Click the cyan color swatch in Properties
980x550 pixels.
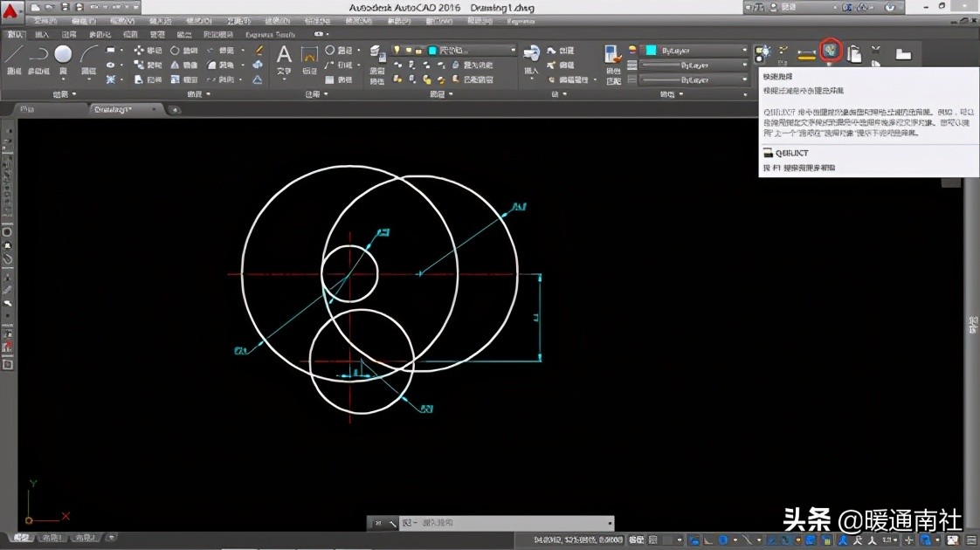651,51
